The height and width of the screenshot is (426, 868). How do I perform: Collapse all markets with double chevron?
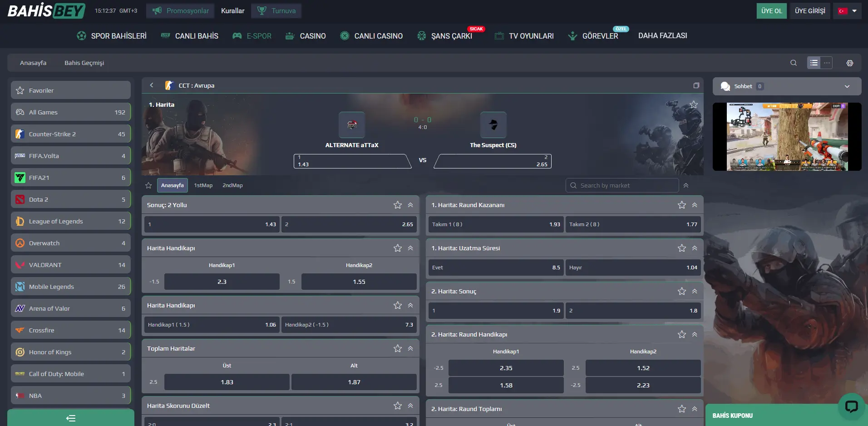pyautogui.click(x=686, y=185)
